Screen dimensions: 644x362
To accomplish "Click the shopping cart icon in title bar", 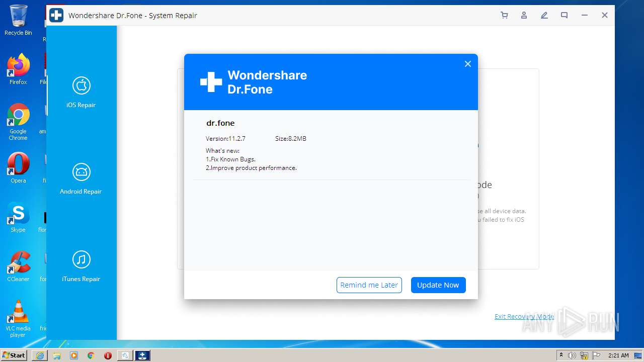I will pyautogui.click(x=504, y=16).
